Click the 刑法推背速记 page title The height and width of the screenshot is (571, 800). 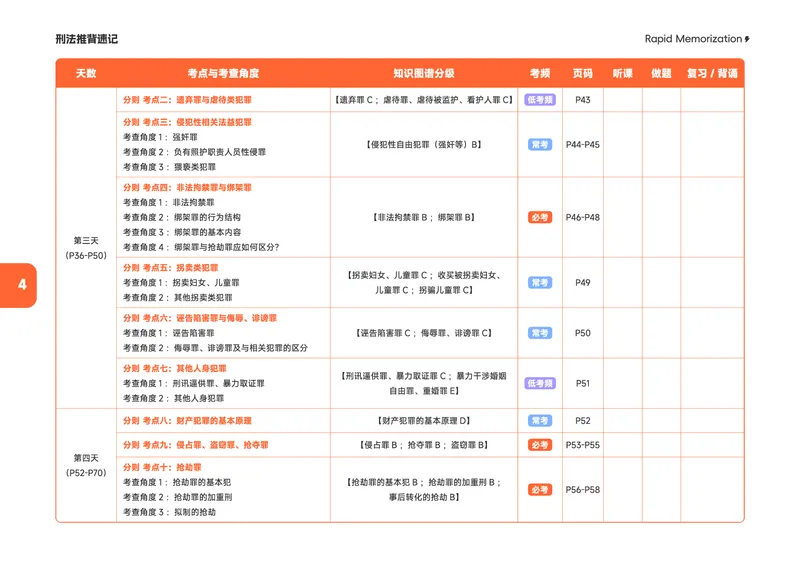(87, 39)
